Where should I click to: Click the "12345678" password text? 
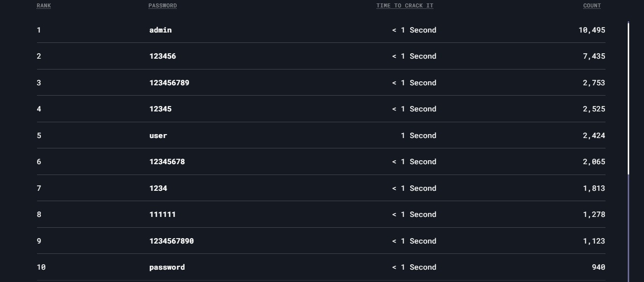[167, 162]
